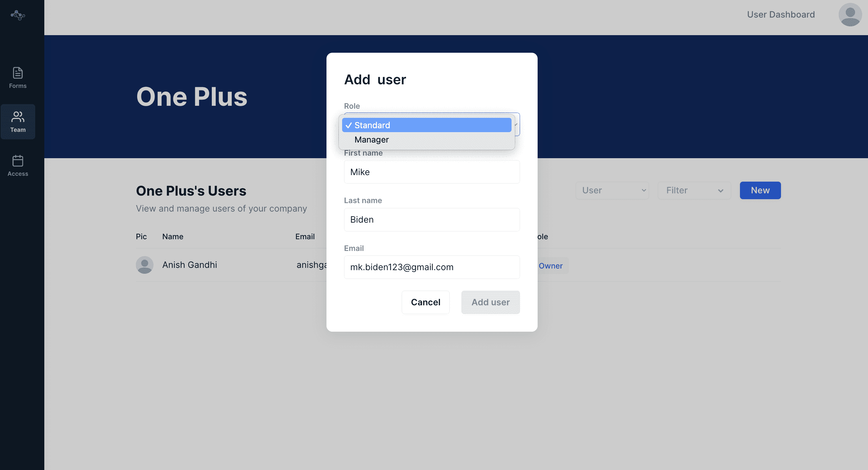Expand the Filter options dropdown
Image resolution: width=868 pixels, height=470 pixels.
pyautogui.click(x=693, y=190)
